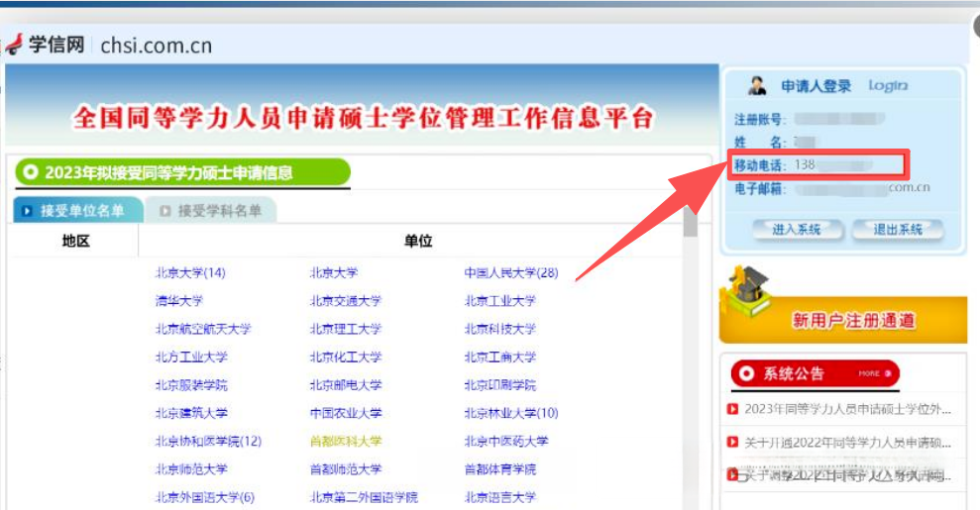Open the 北京师范大学 link
Viewport: 980px width, 510px height.
[x=191, y=469]
